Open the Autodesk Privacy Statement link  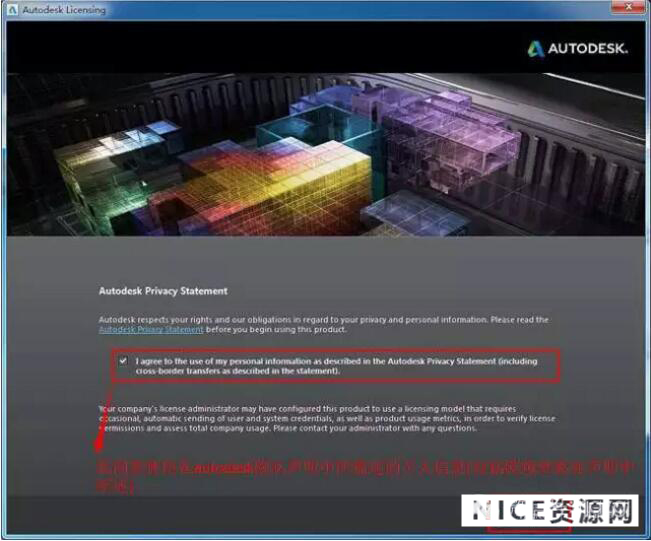(x=151, y=330)
